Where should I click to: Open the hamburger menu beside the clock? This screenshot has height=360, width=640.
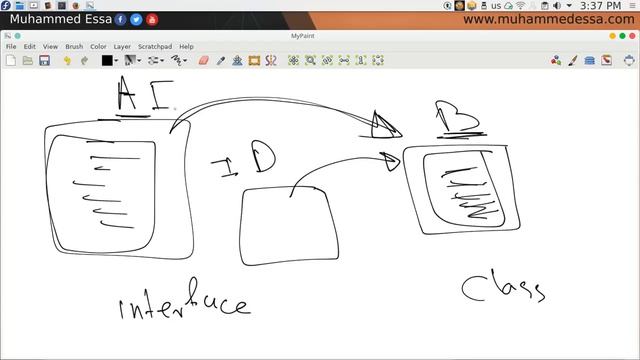(x=632, y=6)
